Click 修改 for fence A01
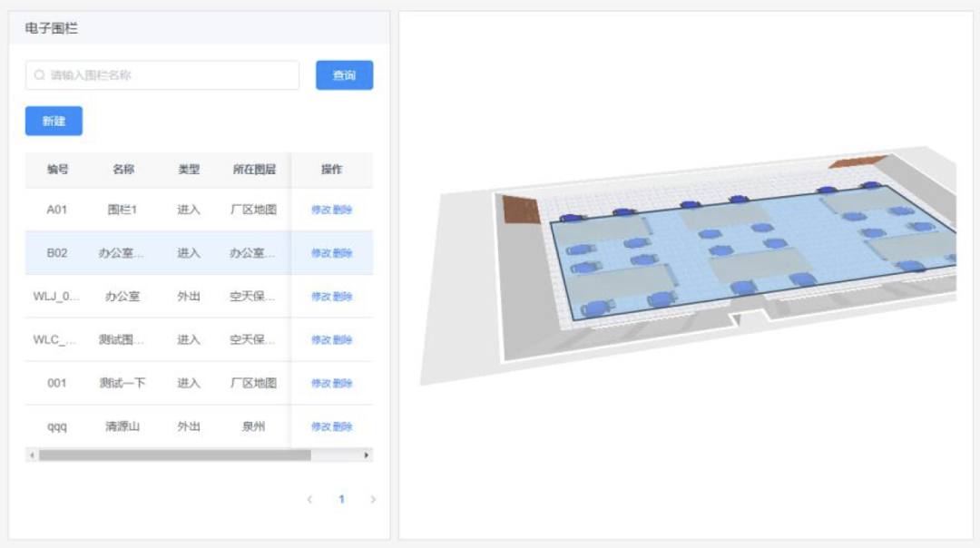 (x=321, y=210)
